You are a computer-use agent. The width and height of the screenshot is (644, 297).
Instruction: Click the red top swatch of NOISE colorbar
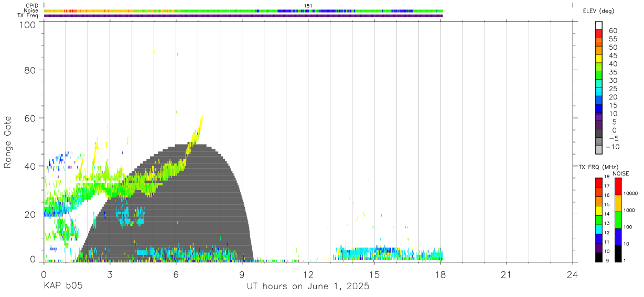point(618,186)
